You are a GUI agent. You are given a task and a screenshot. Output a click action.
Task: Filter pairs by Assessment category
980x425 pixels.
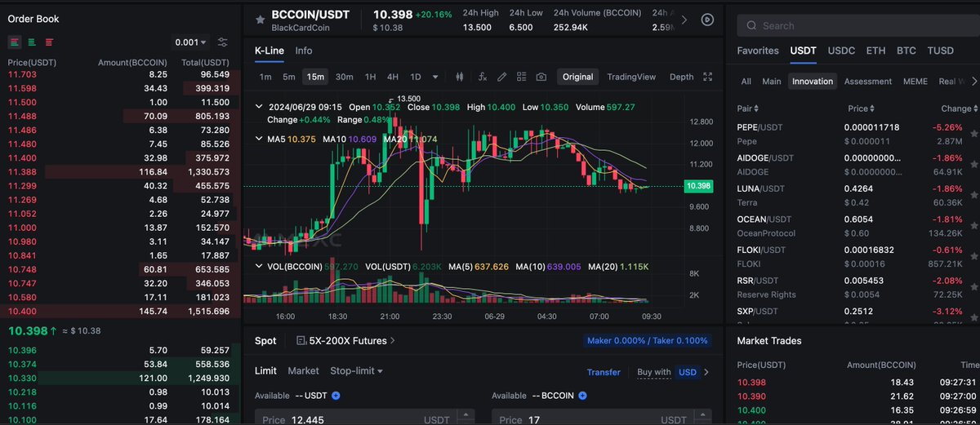(868, 82)
